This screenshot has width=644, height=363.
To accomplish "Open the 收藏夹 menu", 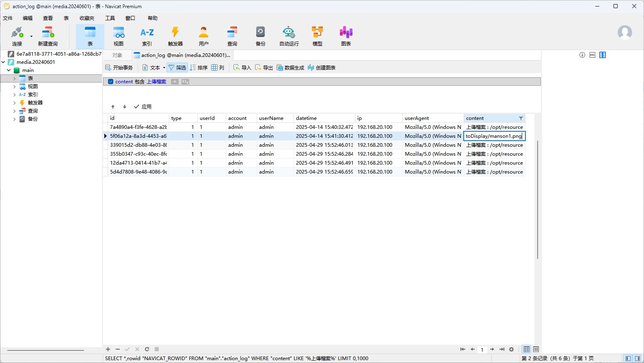I will [87, 18].
